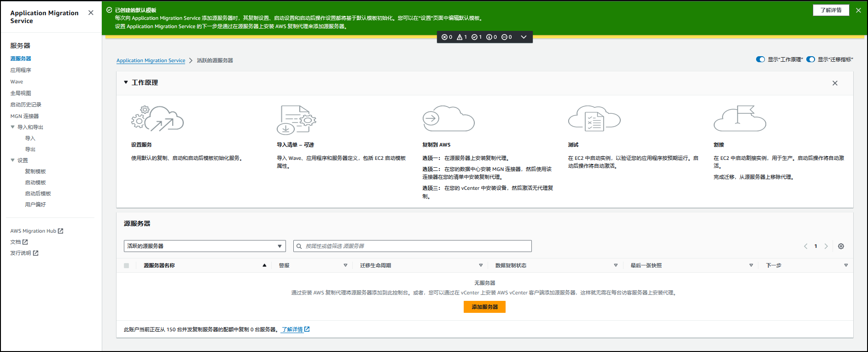Viewport: 868px width, 352px height.
Task: Open 启动后模板 settings
Action: click(38, 194)
